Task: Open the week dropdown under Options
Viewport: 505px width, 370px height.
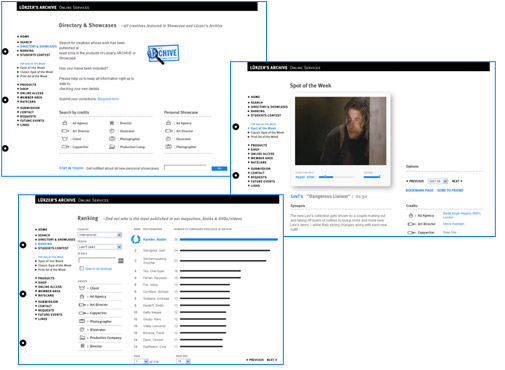Action: [438, 181]
